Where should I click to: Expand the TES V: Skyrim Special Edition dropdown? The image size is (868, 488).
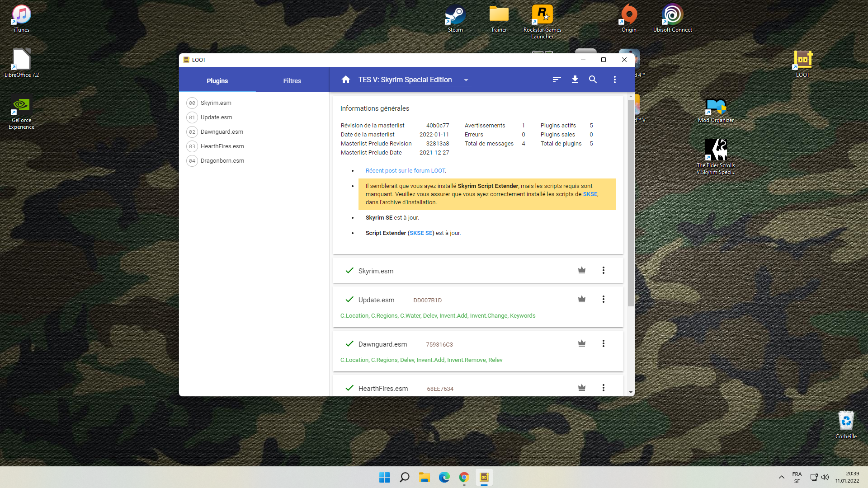pyautogui.click(x=466, y=80)
